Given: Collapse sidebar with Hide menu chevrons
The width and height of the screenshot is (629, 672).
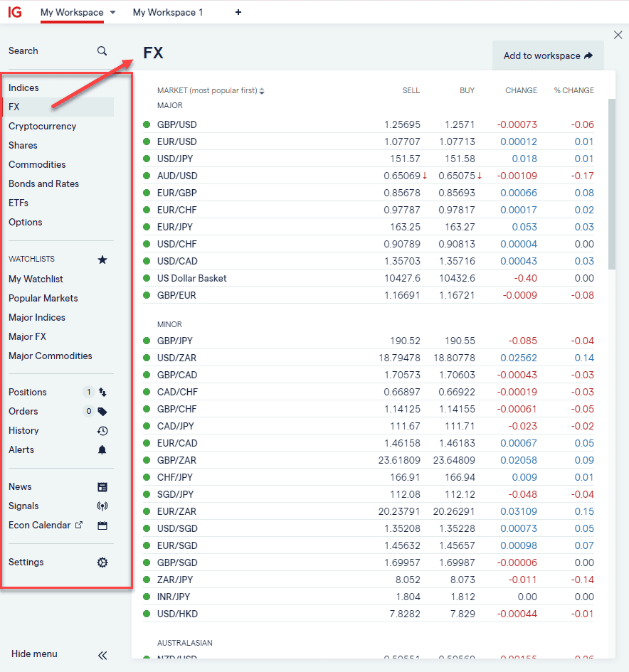Looking at the screenshot, I should point(102,655).
